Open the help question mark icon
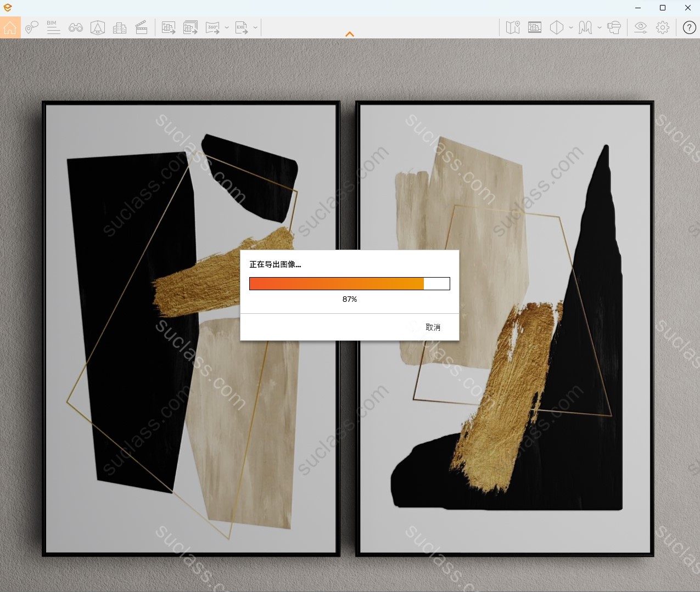The height and width of the screenshot is (592, 700). pyautogui.click(x=690, y=27)
